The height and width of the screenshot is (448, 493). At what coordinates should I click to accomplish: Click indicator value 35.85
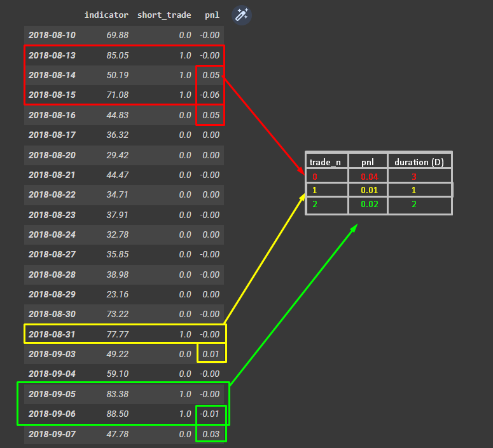tap(118, 254)
